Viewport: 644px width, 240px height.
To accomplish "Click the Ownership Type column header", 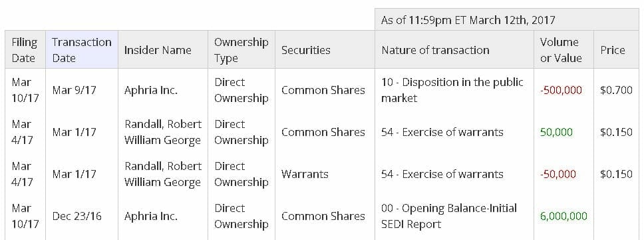I will click(241, 50).
